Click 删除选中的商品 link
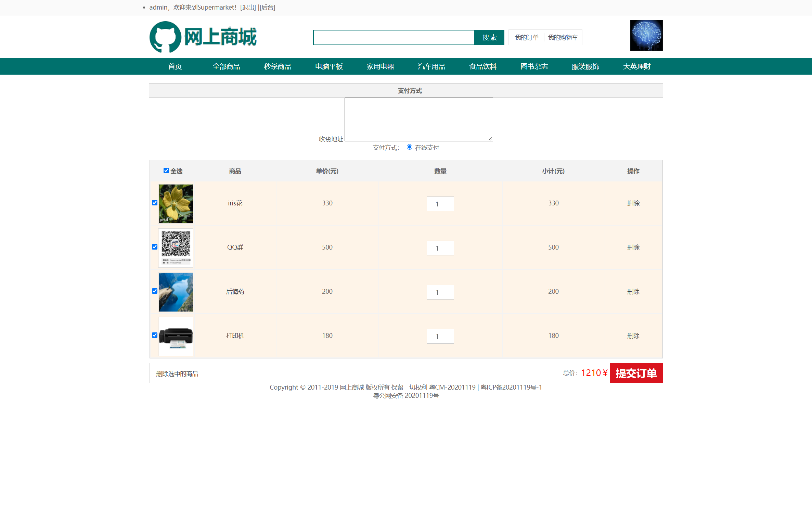 [177, 374]
